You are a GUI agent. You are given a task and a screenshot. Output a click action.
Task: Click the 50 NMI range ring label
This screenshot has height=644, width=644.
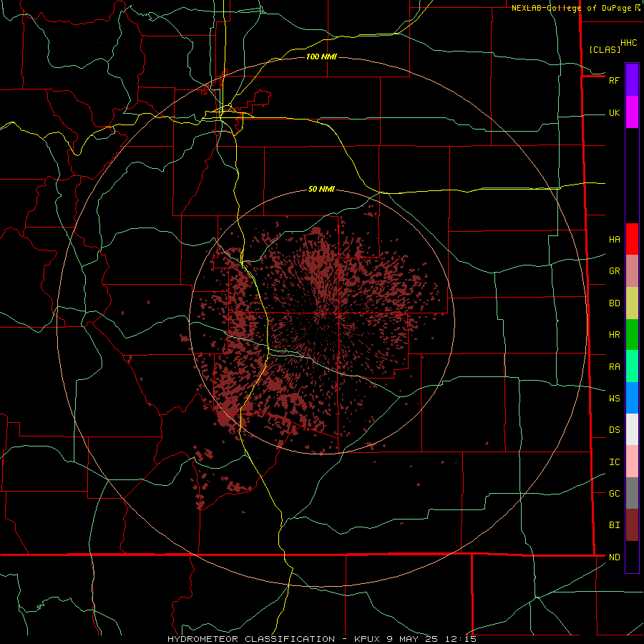(321, 189)
